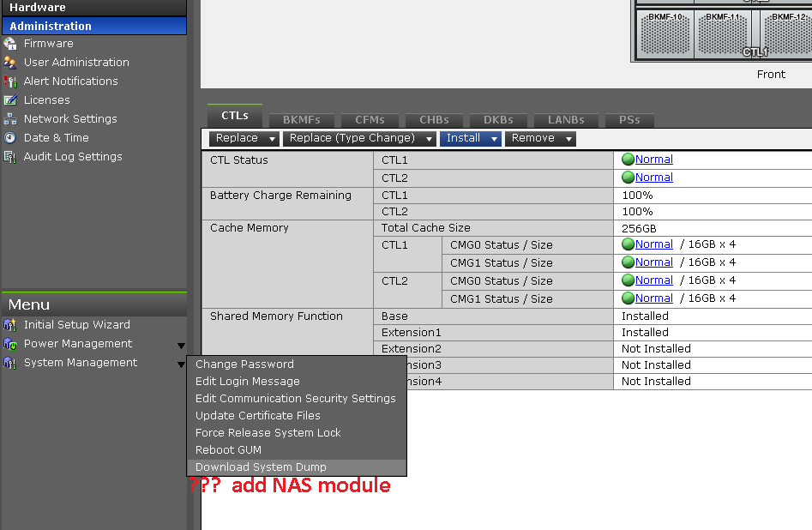Switch to the PSs tab
Viewport: 812px width, 530px height.
point(629,120)
